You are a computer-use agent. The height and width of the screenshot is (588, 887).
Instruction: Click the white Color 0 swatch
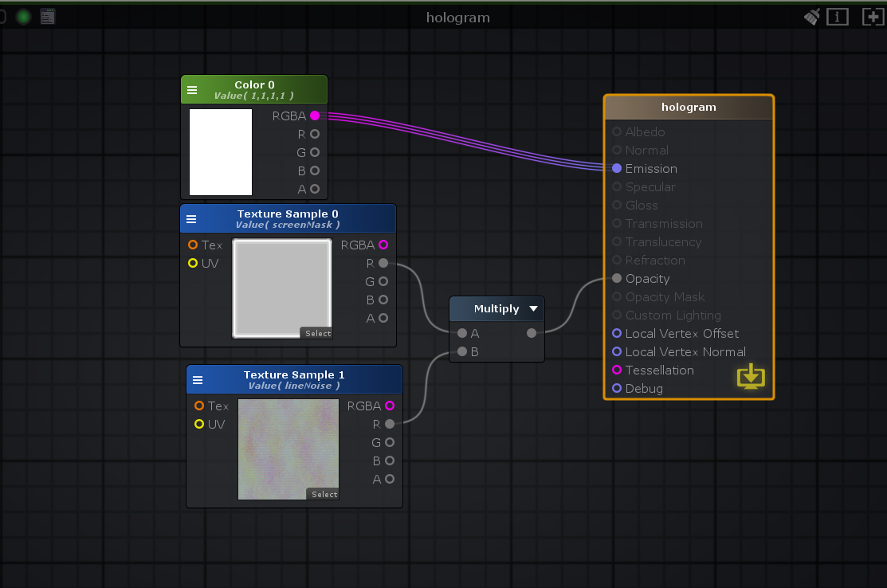click(x=221, y=152)
